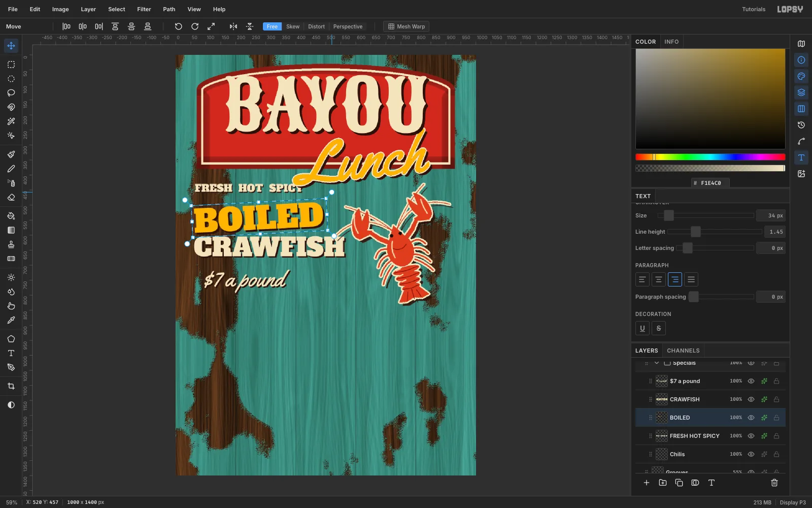Open the File menu

coord(13,9)
